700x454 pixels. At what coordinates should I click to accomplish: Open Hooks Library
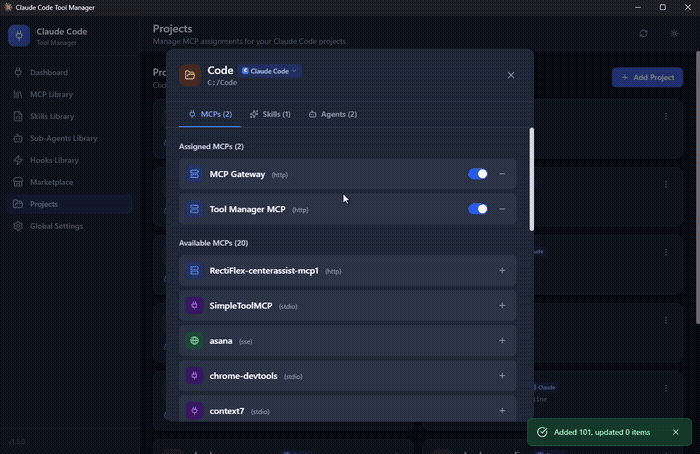pyautogui.click(x=69, y=160)
